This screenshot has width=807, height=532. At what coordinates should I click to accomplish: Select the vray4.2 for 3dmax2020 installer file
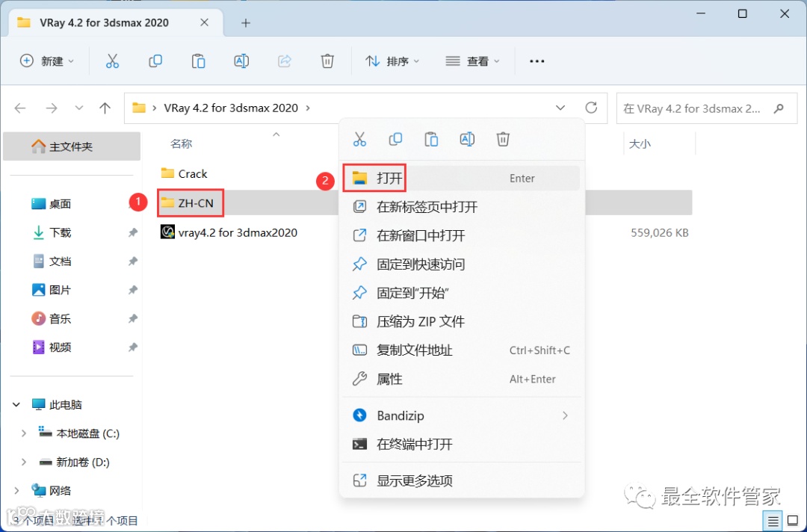(229, 232)
